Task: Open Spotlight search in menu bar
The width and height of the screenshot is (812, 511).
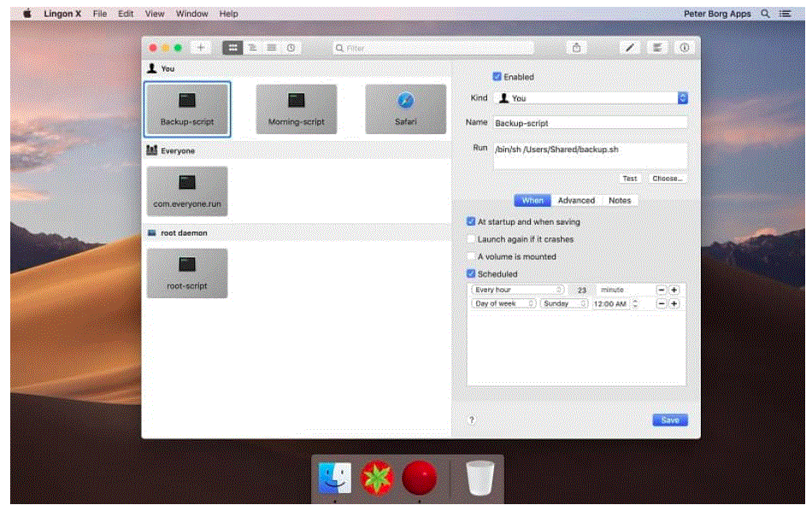Action: [x=765, y=14]
